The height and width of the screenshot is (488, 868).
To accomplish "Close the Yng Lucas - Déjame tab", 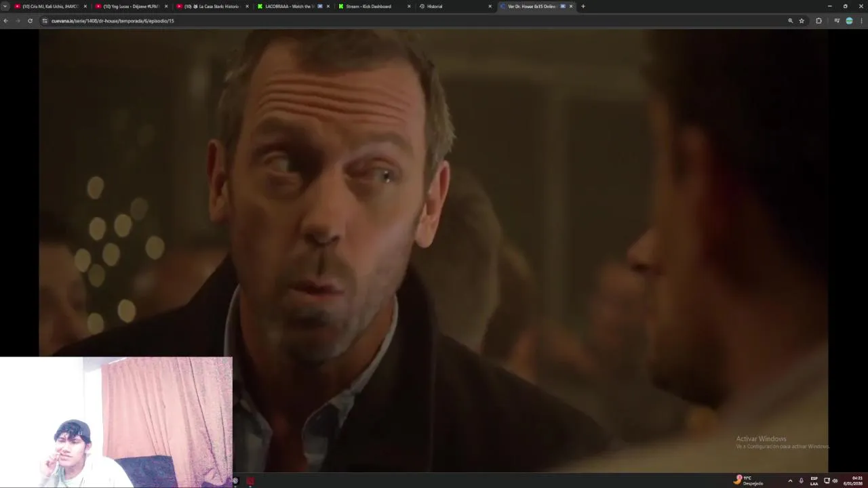I will pyautogui.click(x=166, y=6).
